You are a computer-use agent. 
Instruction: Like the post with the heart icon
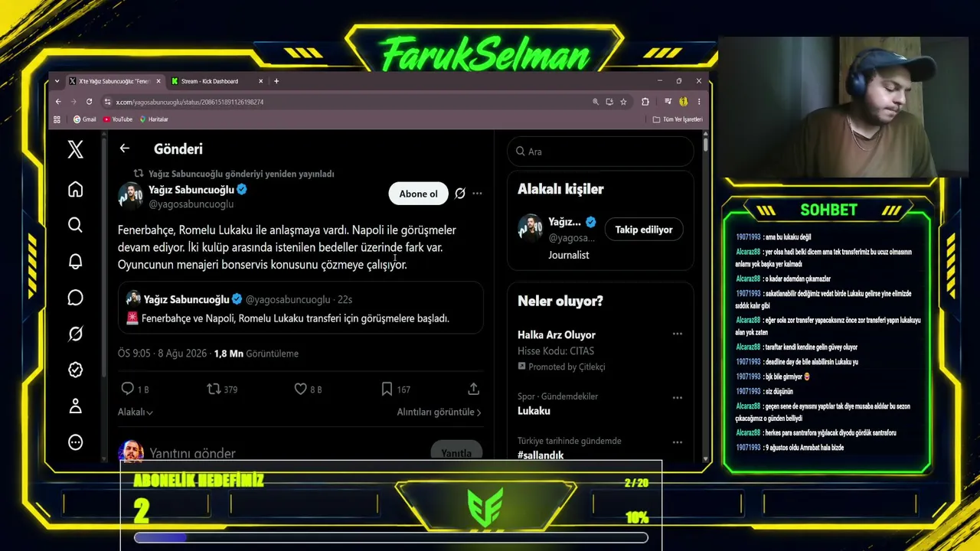(x=300, y=389)
